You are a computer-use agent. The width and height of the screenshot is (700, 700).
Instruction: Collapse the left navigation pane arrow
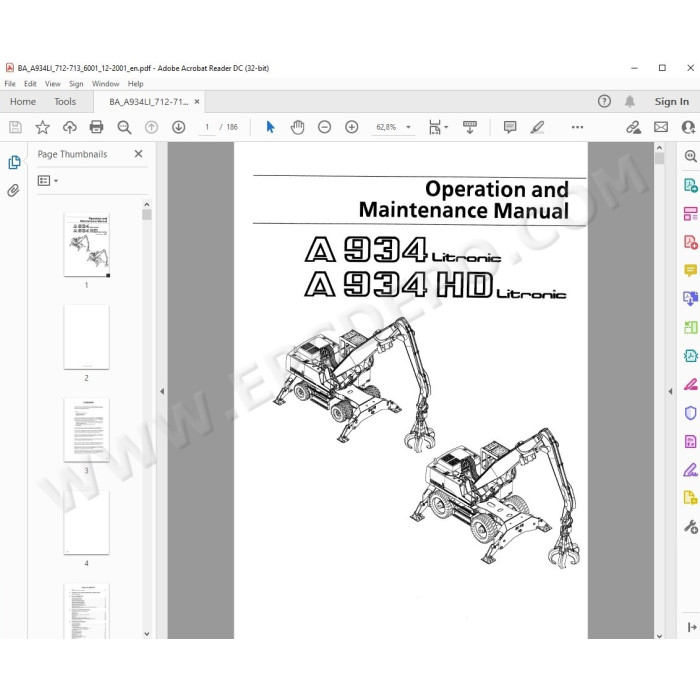[x=162, y=391]
